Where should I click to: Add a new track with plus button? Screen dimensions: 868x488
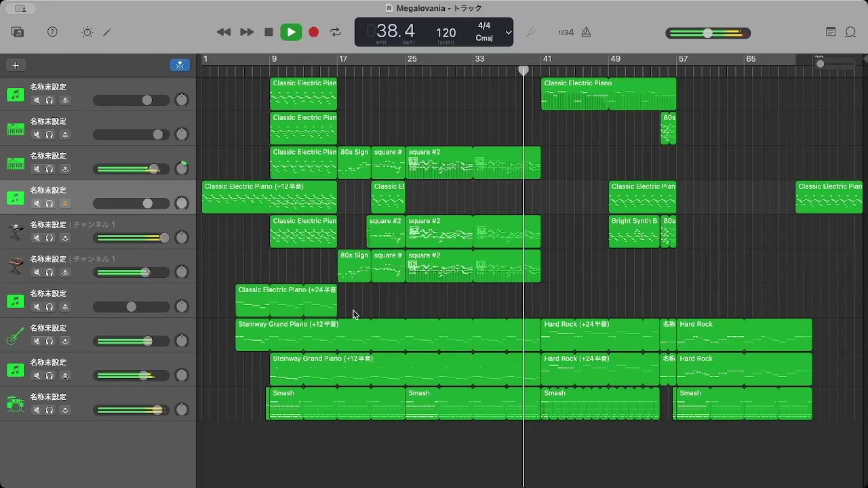[x=16, y=65]
